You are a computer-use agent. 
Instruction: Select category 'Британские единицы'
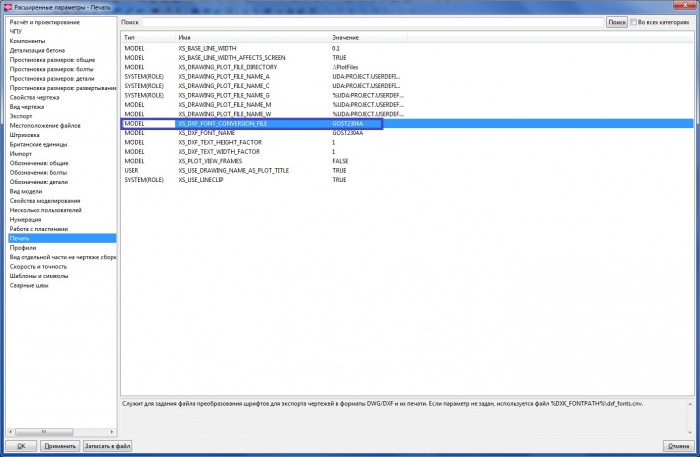pyautogui.click(x=38, y=144)
